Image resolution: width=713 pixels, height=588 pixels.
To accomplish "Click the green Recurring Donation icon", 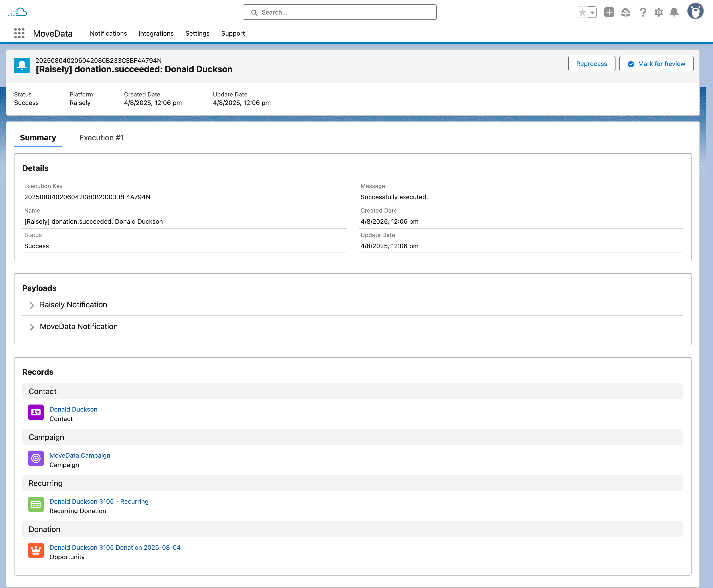I will pyautogui.click(x=36, y=504).
